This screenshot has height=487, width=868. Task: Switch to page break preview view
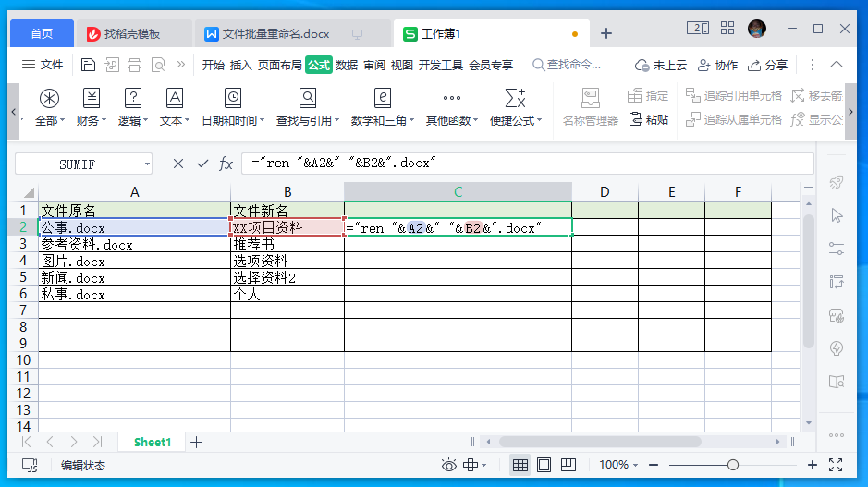pos(544,465)
